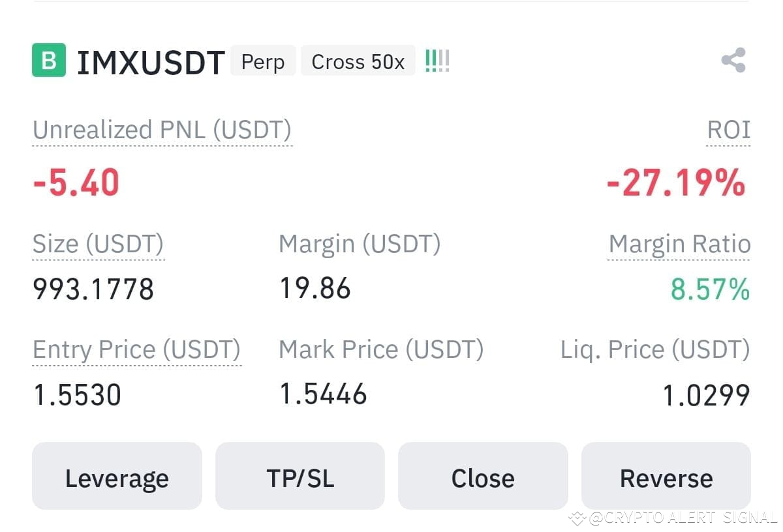
Task: Expand the Size (USDT) info tooltip
Action: point(98,244)
